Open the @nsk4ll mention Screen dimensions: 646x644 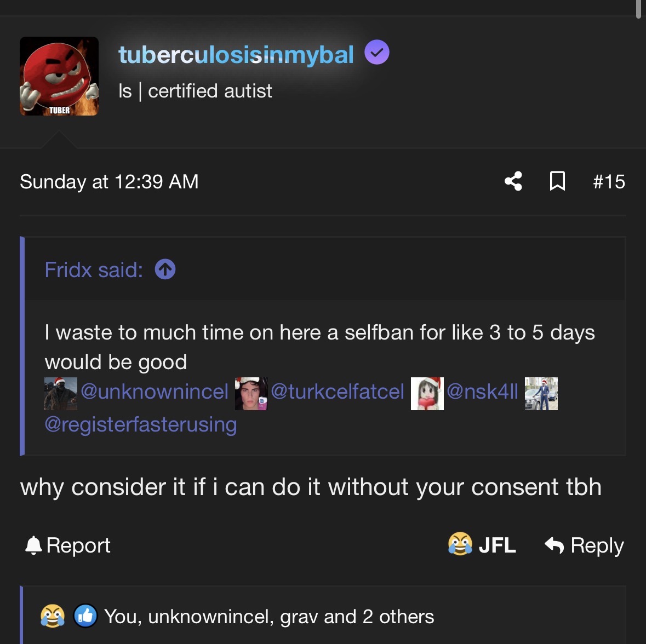coord(482,392)
